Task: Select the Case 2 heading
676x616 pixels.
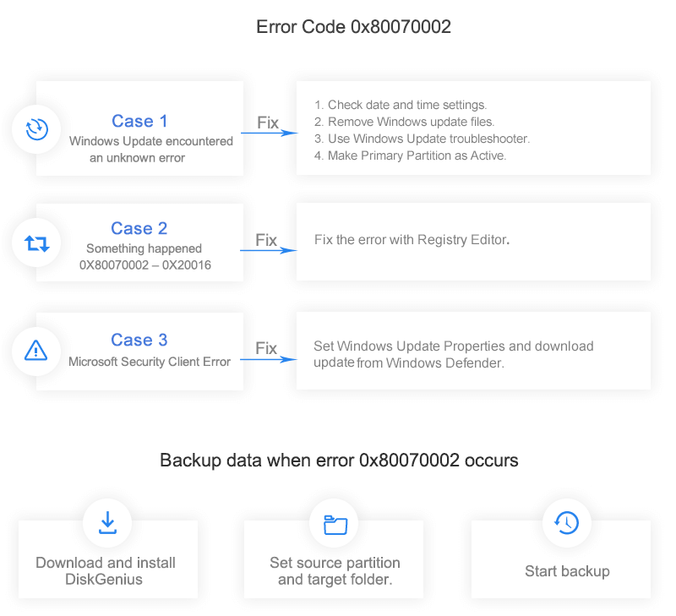Action: (x=139, y=228)
